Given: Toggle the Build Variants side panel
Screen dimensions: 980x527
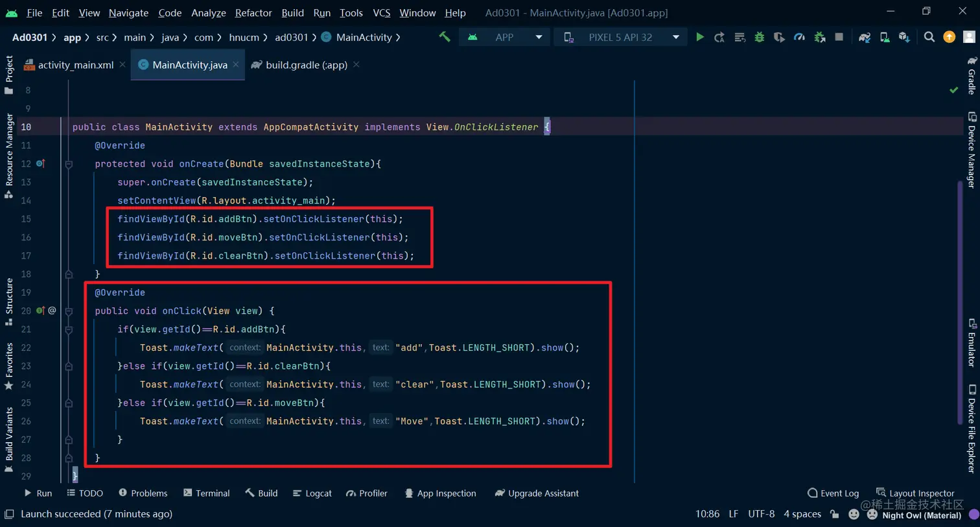Looking at the screenshot, I should click(9, 439).
